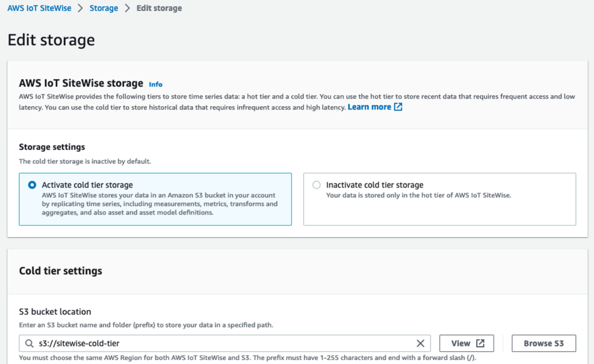Open the Storage breadcrumb link
The image size is (594, 364).
(x=103, y=8)
